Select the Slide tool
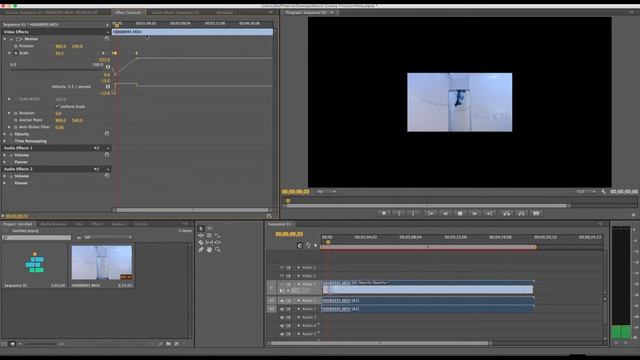Viewport: 640px width, 360px height. point(218,242)
